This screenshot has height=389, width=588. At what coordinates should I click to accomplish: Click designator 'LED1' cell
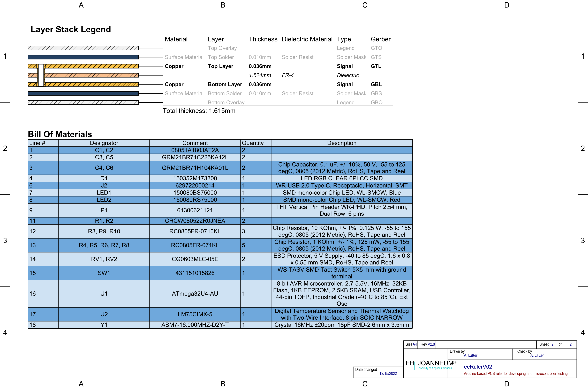104,192
